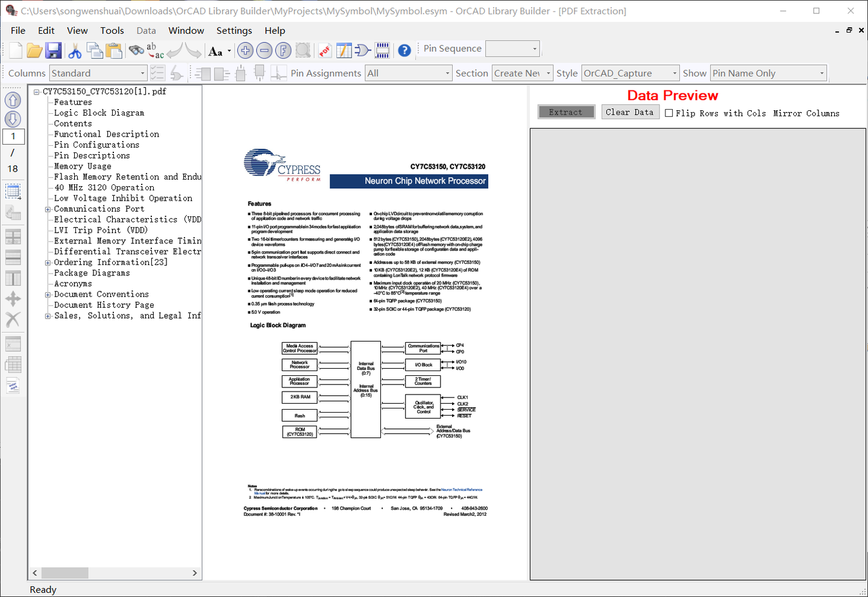Open the Settings menu

pos(234,30)
